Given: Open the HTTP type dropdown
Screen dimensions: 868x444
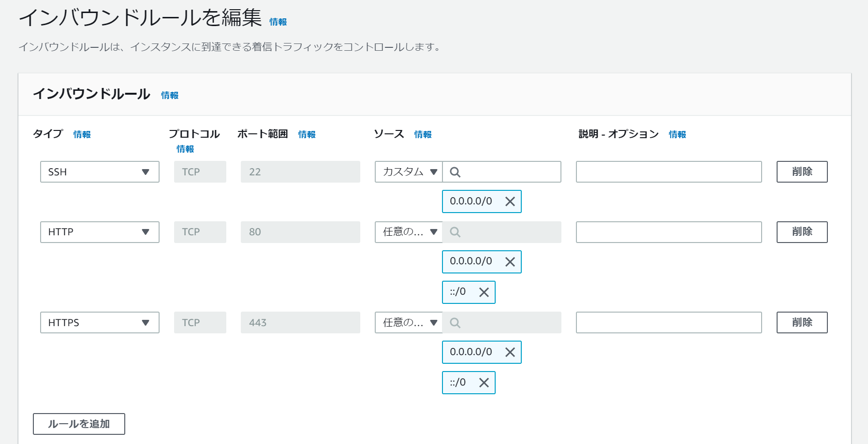Looking at the screenshot, I should point(100,232).
